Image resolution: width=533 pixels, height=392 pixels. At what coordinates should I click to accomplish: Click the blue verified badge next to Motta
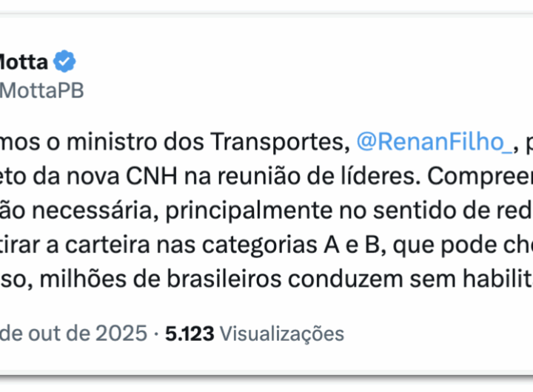[65, 62]
